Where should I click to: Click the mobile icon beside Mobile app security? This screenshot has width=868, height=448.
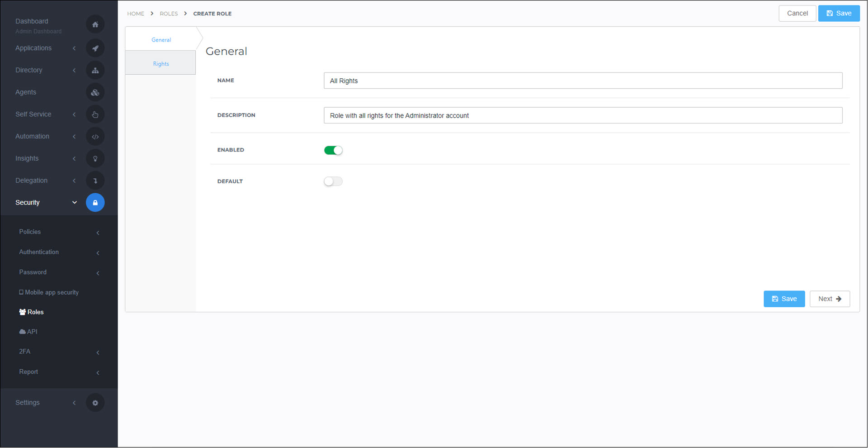click(x=21, y=292)
